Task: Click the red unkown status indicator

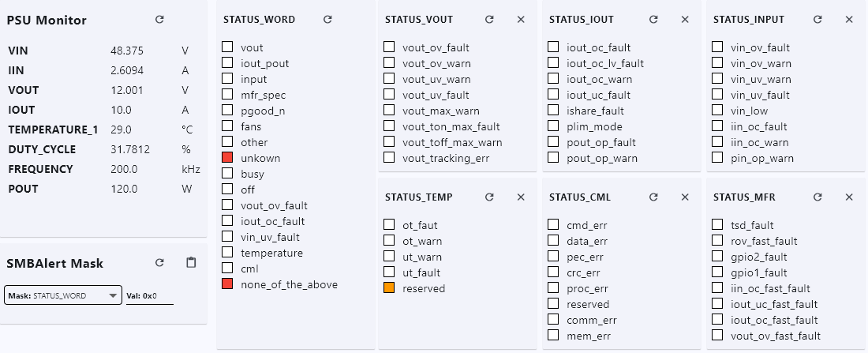Action: (227, 158)
